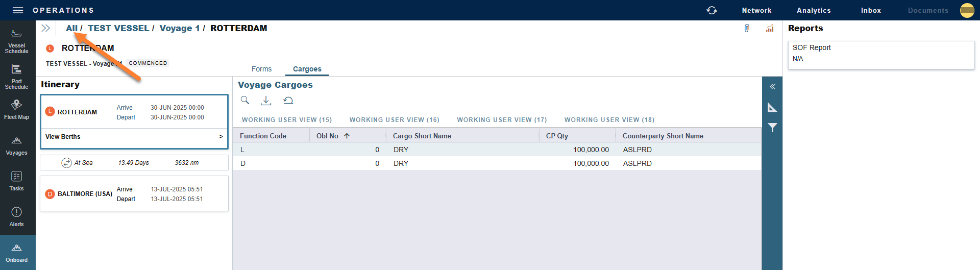Reset the cargoes grid with undo icon
This screenshot has width=980, height=270.
[x=288, y=101]
